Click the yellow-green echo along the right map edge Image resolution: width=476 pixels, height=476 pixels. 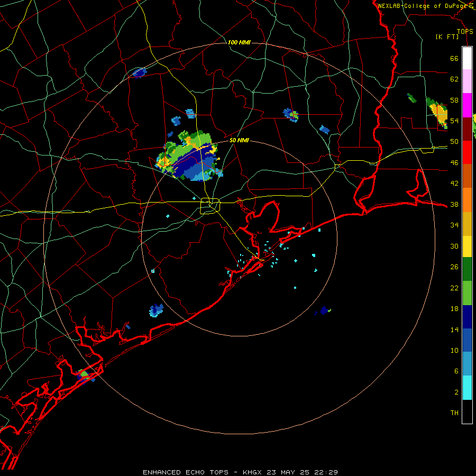tap(437, 113)
